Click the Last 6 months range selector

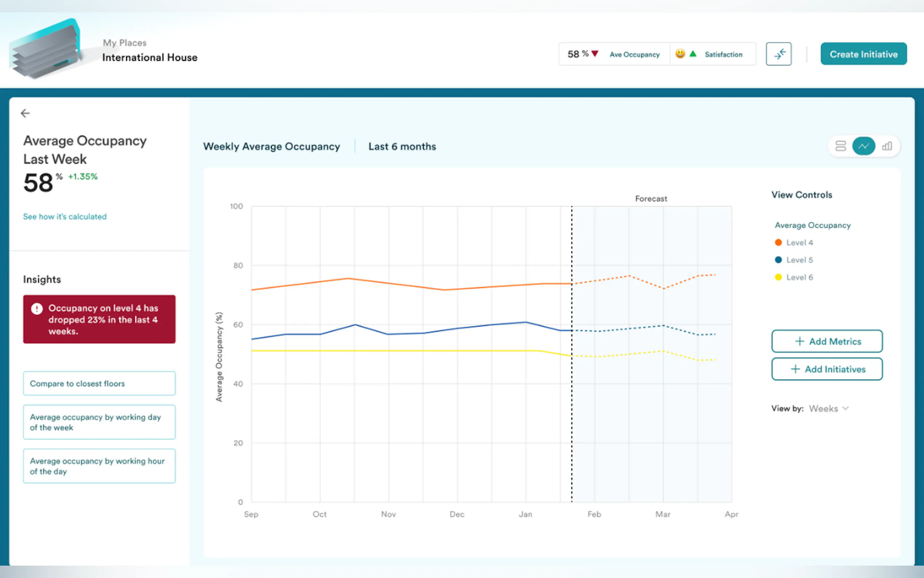point(402,146)
